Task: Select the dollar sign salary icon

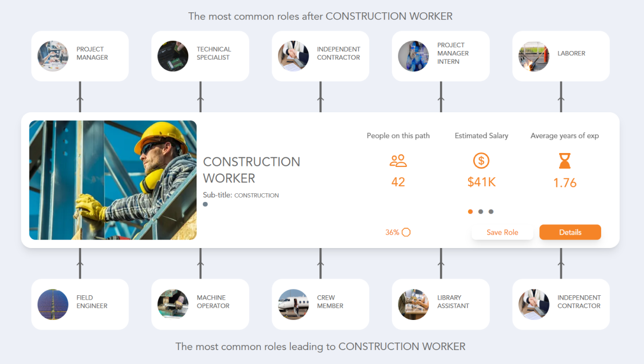Action: 481,160
